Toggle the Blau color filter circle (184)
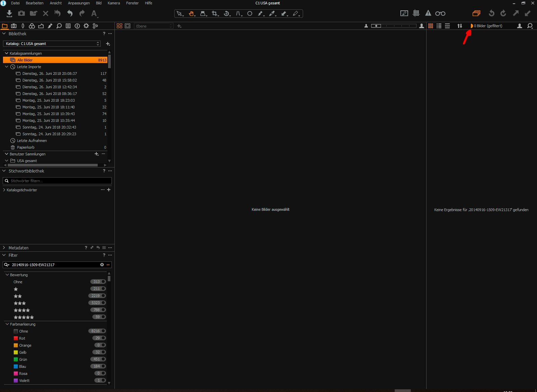The image size is (537, 392). 103,366
